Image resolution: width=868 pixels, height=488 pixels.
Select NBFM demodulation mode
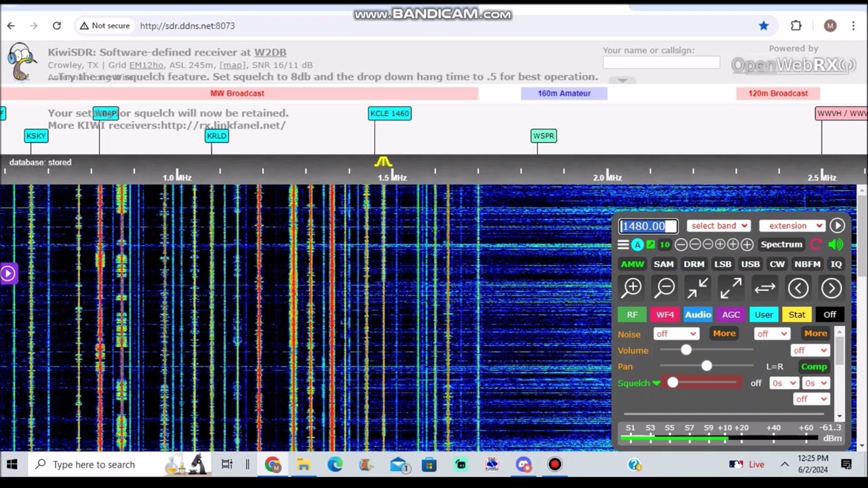point(807,264)
